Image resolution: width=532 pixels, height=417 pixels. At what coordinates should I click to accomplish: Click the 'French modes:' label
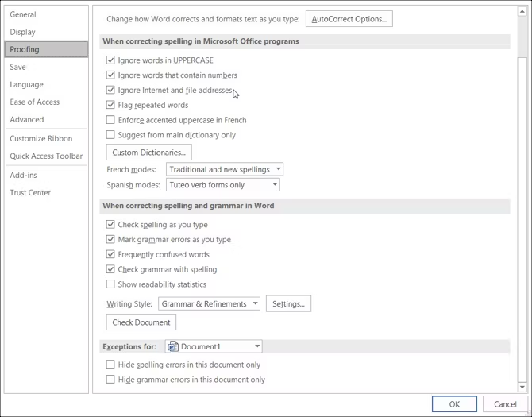click(131, 169)
